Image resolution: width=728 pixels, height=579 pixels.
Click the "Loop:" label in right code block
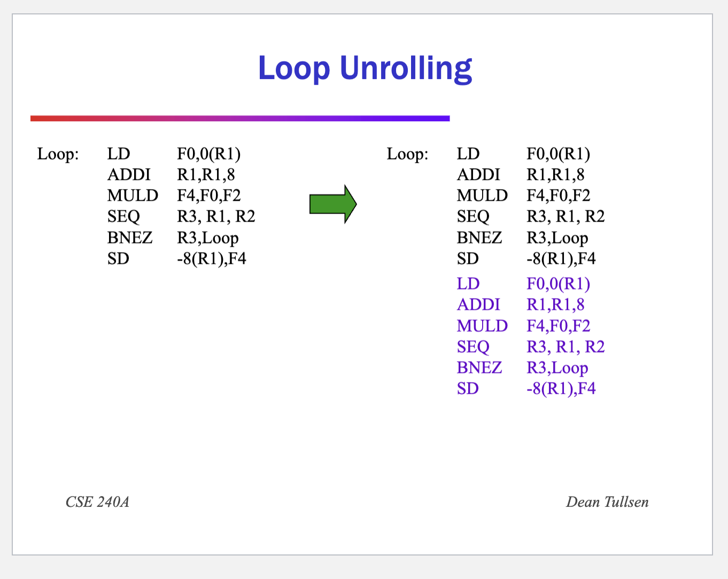point(407,154)
